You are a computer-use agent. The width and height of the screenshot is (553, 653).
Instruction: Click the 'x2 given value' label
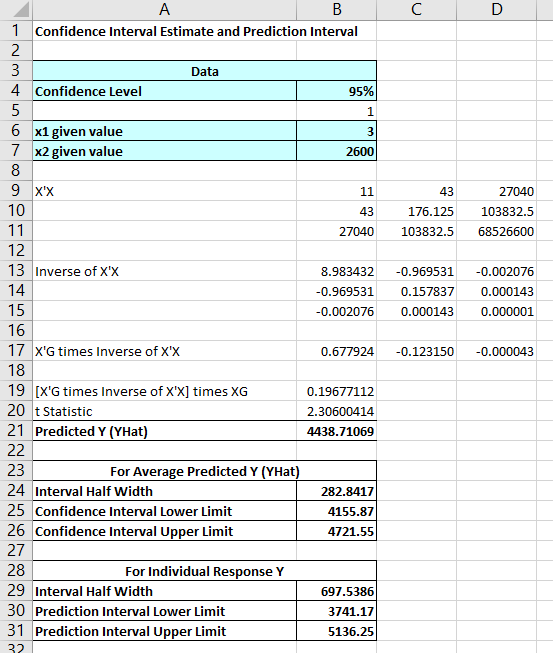164,151
